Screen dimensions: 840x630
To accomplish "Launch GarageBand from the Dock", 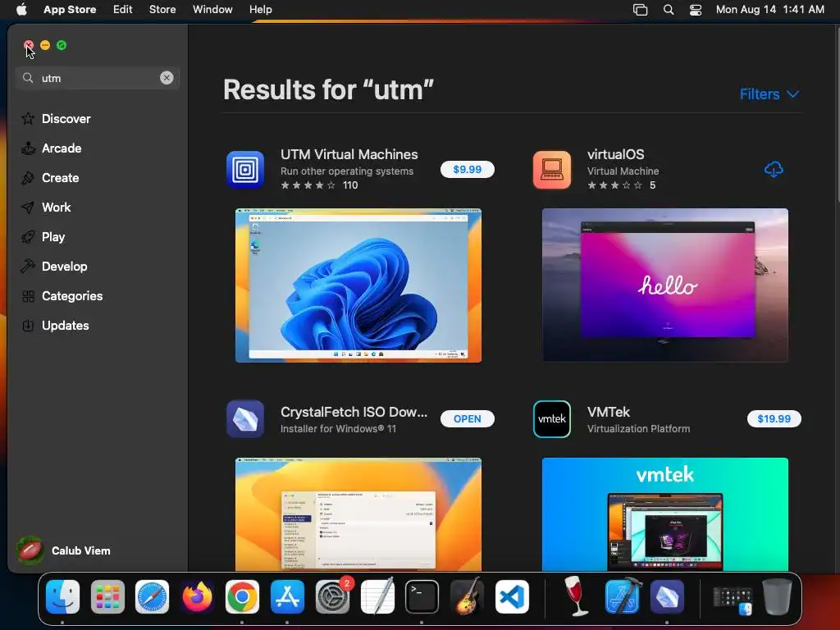I will (467, 597).
